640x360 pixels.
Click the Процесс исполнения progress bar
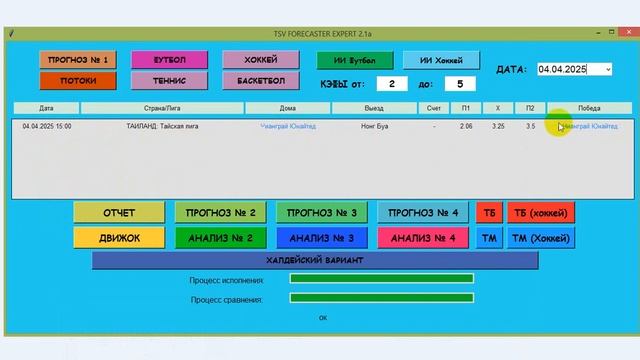(x=382, y=279)
